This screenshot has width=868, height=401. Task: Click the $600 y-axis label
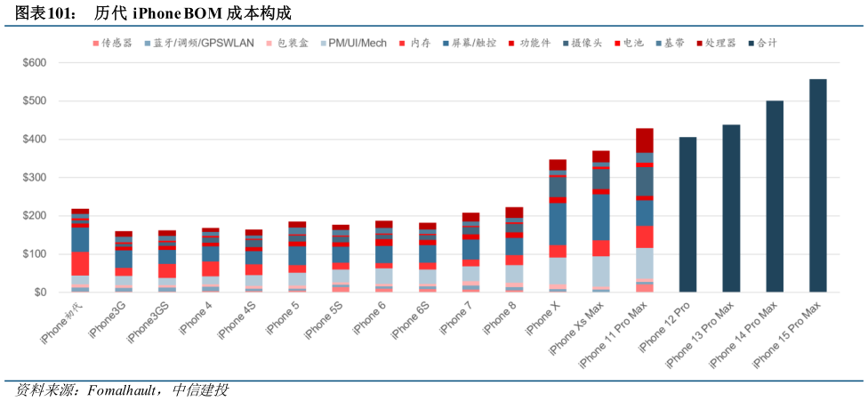point(35,63)
